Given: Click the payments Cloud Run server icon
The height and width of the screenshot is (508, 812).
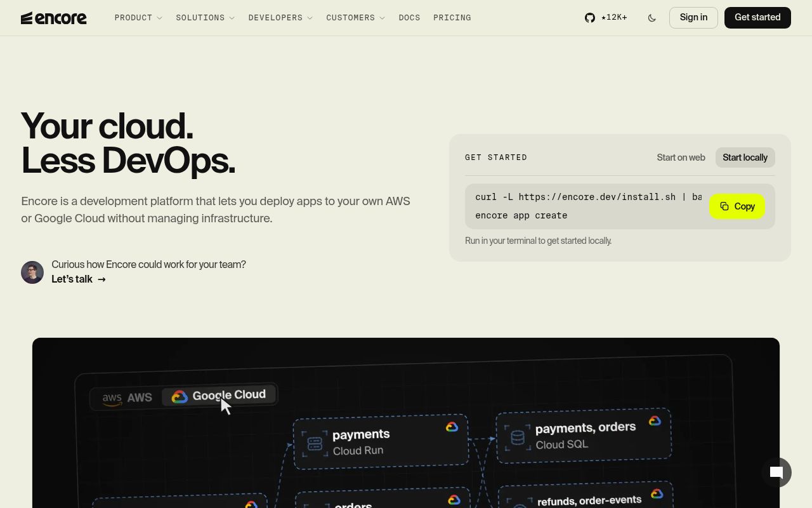Looking at the screenshot, I should pos(315,444).
